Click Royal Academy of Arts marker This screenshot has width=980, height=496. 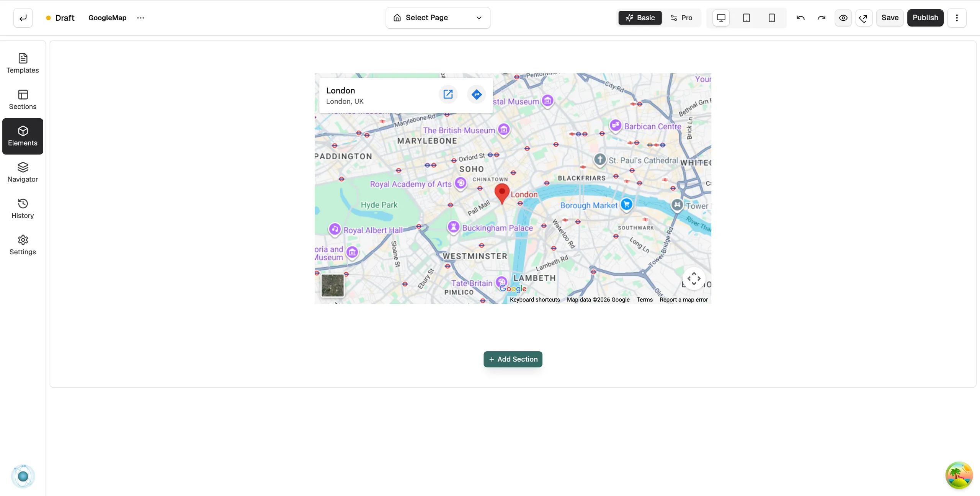[x=461, y=183]
